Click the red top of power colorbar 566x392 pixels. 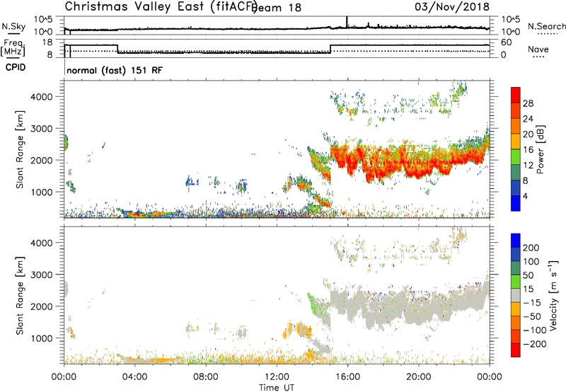click(x=516, y=95)
